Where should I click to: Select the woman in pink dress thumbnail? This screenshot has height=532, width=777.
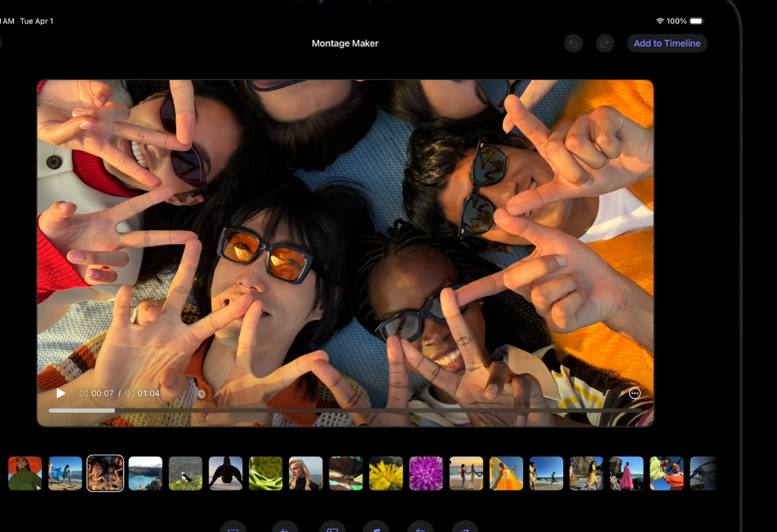[x=626, y=473]
